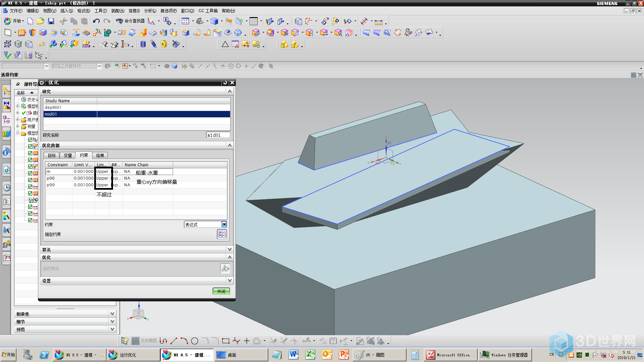Viewport: 644px width, 362px height.
Task: Save the part with the floppy icon
Action: coord(51,21)
